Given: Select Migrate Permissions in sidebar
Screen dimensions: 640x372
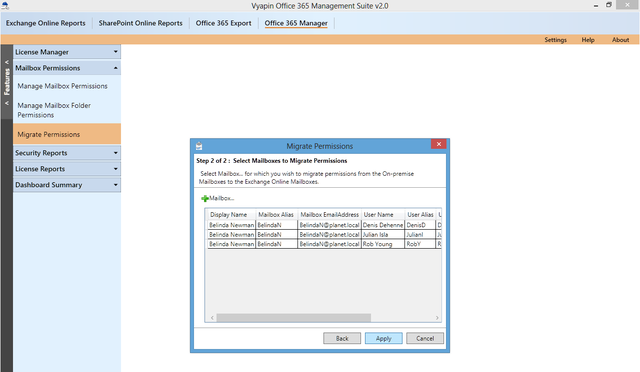Looking at the screenshot, I should 67,134.
